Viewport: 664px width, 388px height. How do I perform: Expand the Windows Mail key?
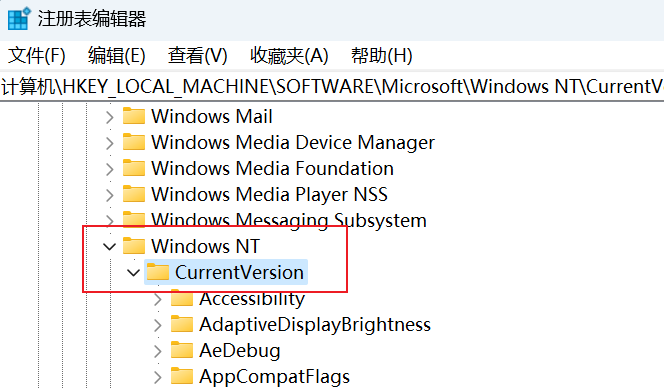point(110,116)
